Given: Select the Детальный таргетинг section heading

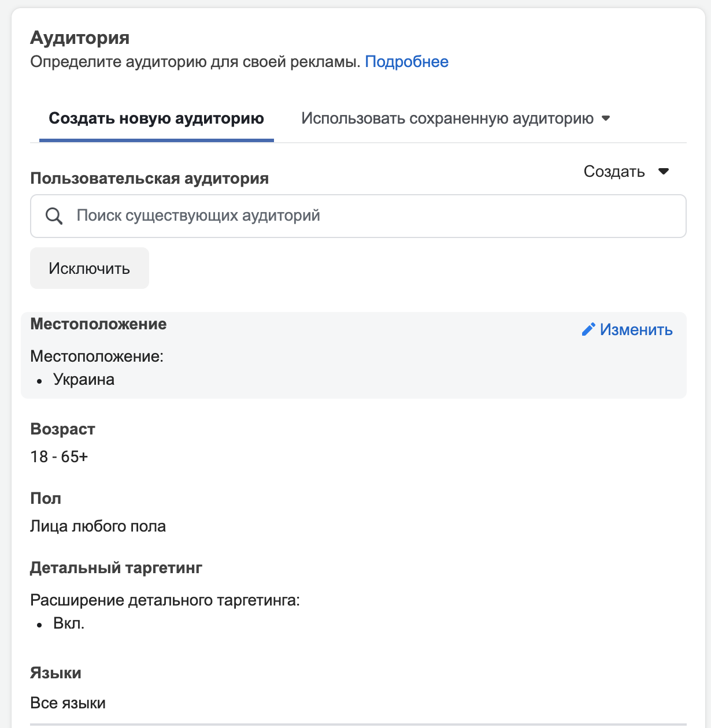Looking at the screenshot, I should (x=116, y=568).
